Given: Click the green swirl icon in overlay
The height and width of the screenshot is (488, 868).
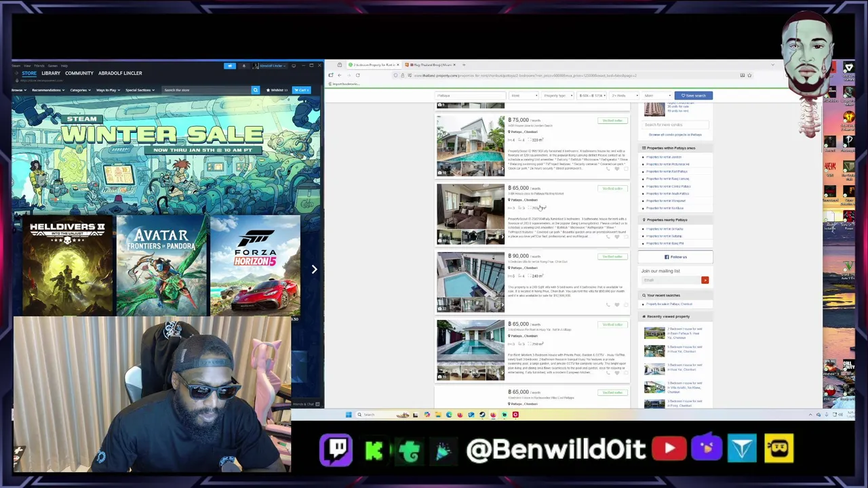Looking at the screenshot, I should pos(410,450).
